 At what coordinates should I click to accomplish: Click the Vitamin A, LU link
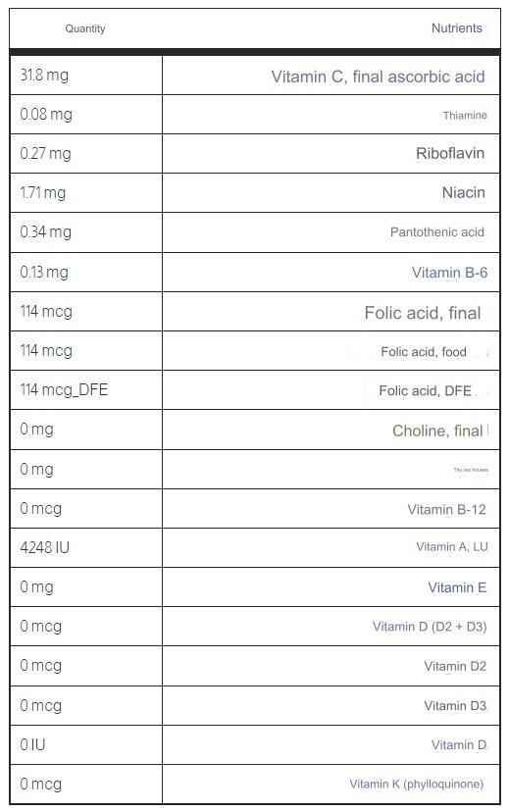click(451, 547)
